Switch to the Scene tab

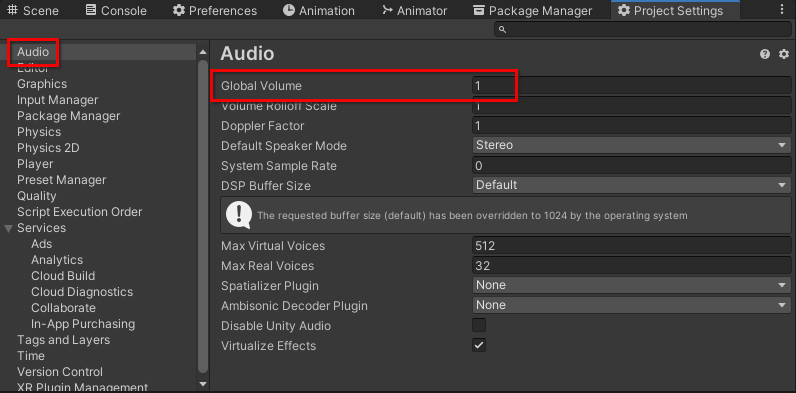[x=33, y=10]
